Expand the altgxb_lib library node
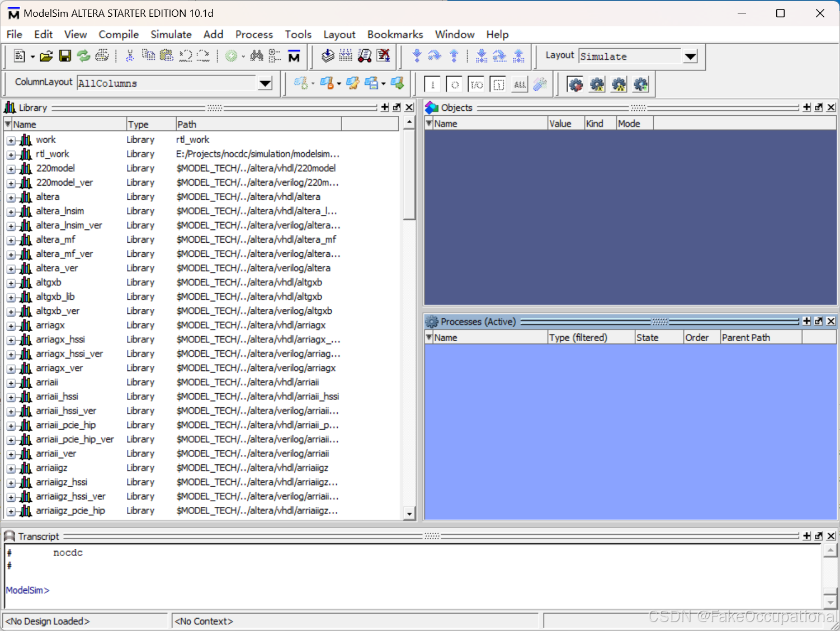The height and width of the screenshot is (631, 840). (11, 298)
